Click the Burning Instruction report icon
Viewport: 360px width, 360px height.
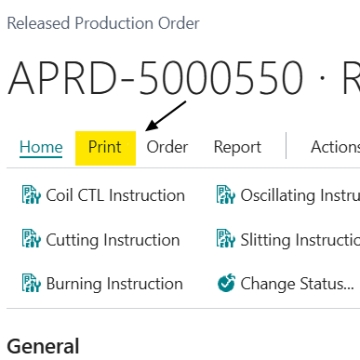click(31, 283)
